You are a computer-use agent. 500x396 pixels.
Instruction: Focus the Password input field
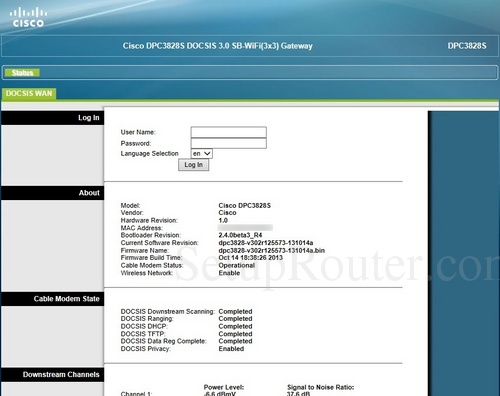[x=228, y=143]
